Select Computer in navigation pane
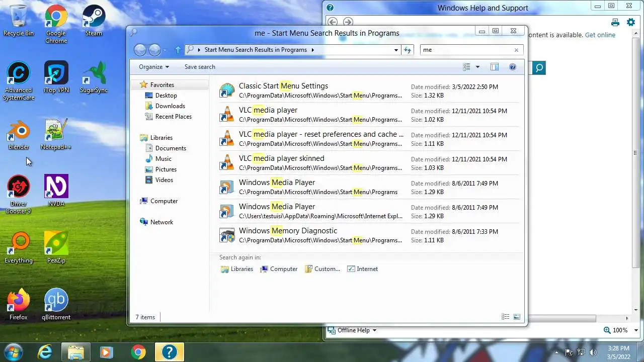644x362 pixels. coord(158,201)
